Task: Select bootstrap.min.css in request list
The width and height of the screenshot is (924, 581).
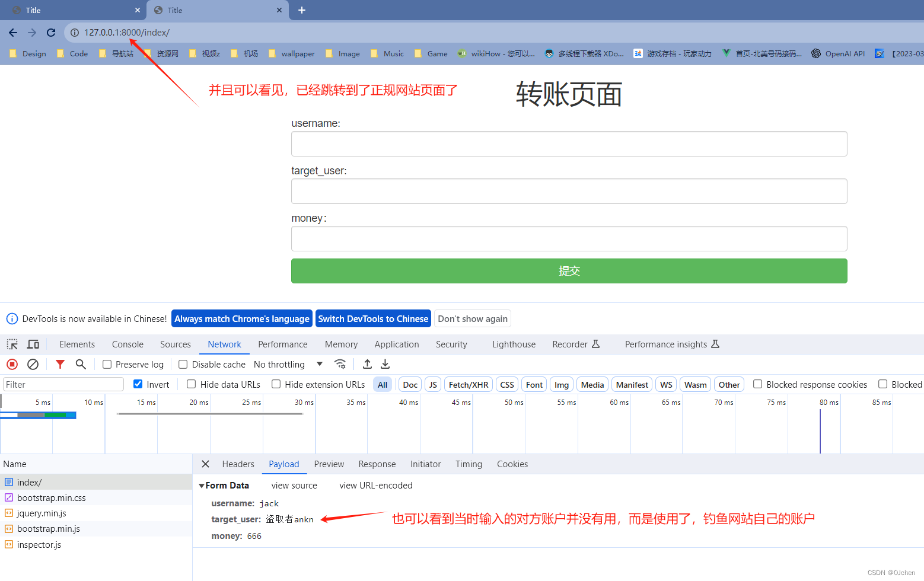Action: pyautogui.click(x=96, y=498)
